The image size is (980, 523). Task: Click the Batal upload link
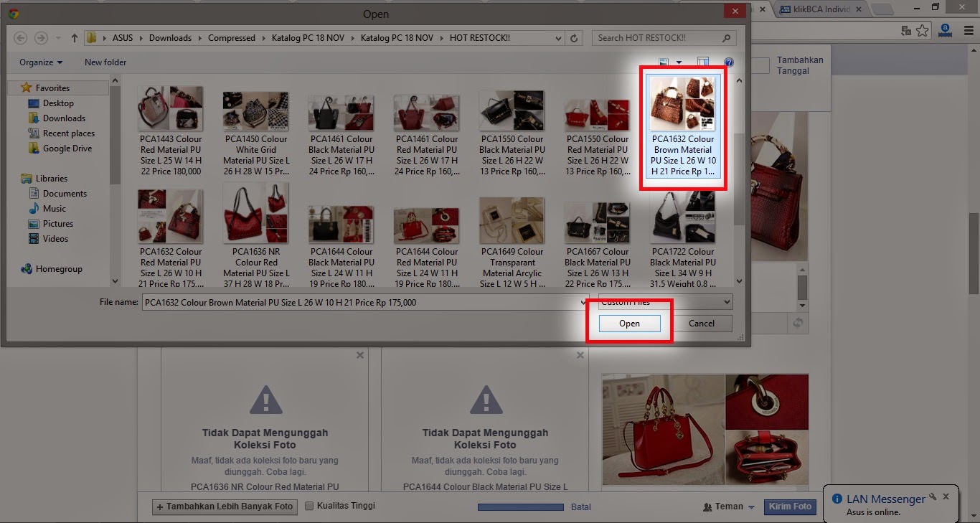581,507
